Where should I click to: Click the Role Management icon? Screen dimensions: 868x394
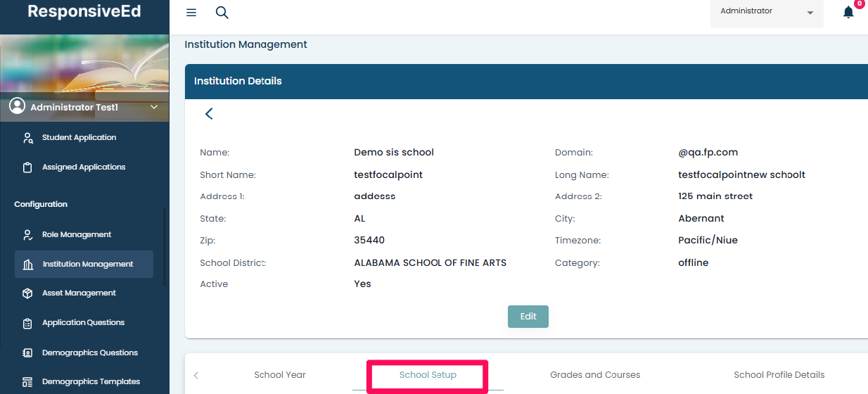[x=28, y=235]
